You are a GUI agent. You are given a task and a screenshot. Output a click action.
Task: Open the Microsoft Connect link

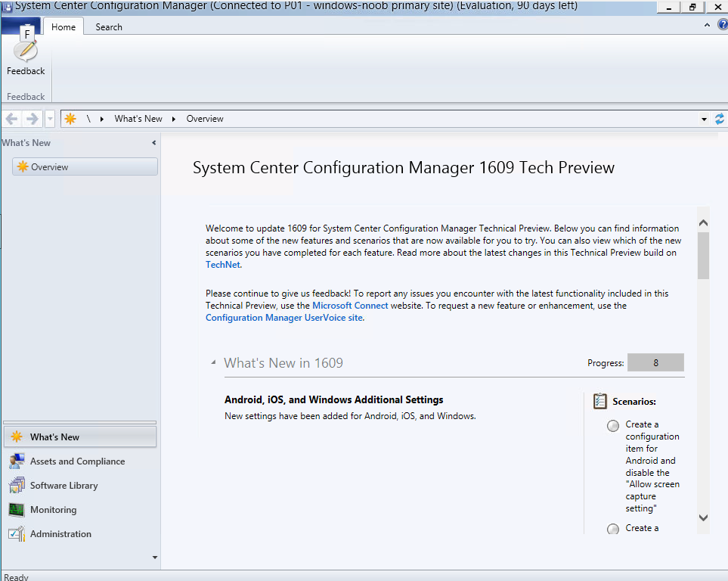click(x=350, y=306)
